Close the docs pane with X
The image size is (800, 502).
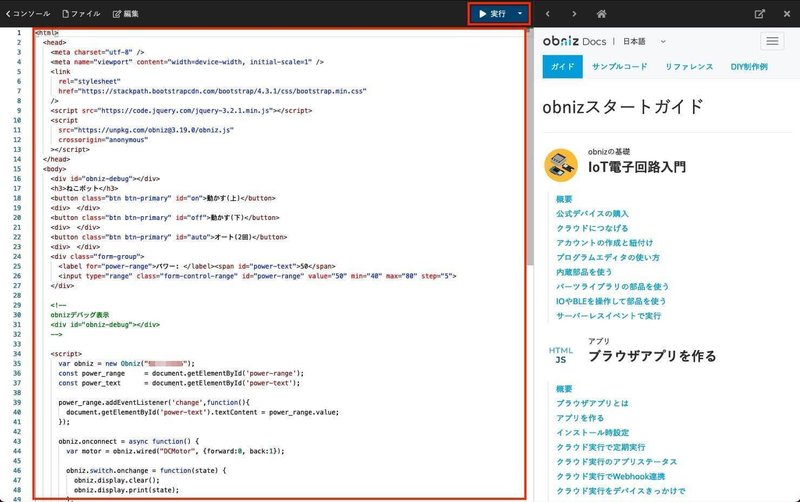click(787, 14)
